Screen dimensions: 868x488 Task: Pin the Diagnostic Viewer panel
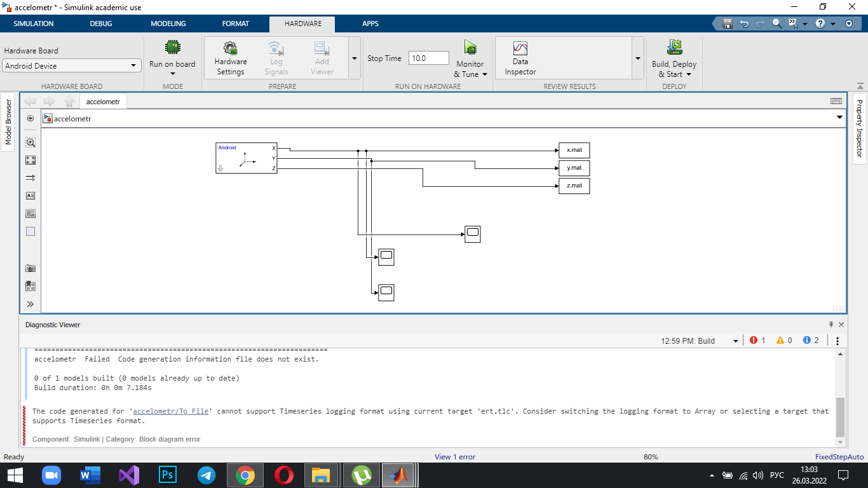pos(831,325)
